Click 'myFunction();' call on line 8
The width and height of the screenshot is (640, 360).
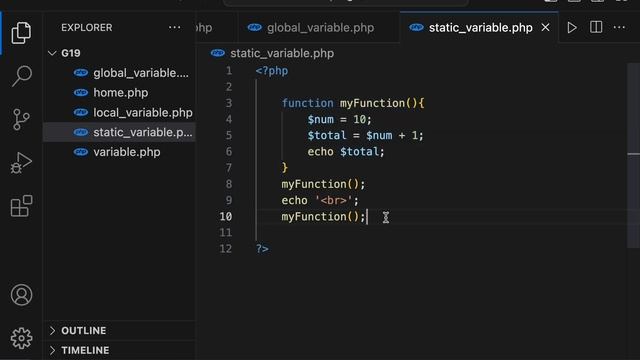pyautogui.click(x=323, y=184)
